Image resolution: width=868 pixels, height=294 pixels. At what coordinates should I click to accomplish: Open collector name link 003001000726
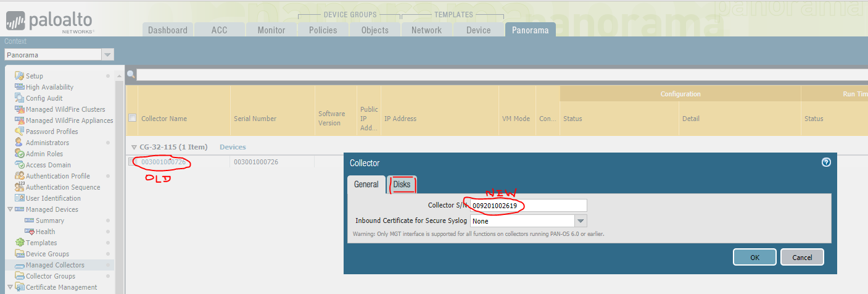pyautogui.click(x=163, y=162)
